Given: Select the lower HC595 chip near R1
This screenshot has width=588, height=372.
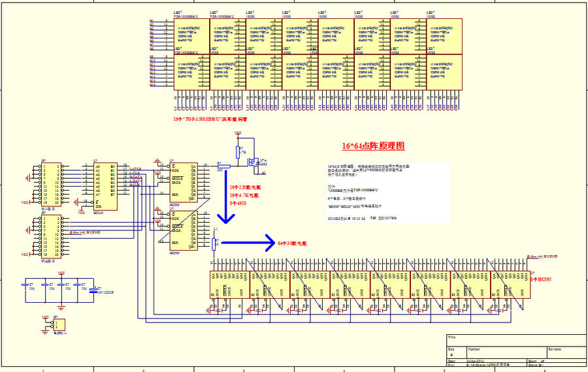Looking at the screenshot, I should point(184,233).
